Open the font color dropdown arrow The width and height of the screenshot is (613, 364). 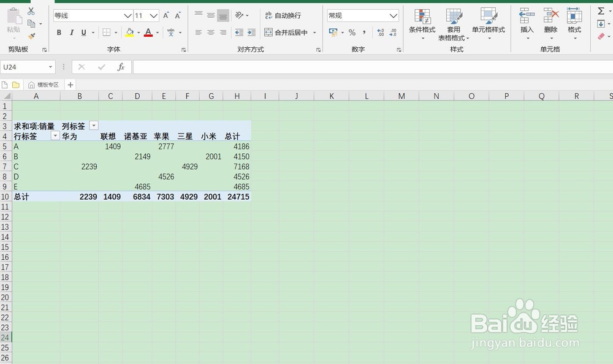(x=157, y=32)
